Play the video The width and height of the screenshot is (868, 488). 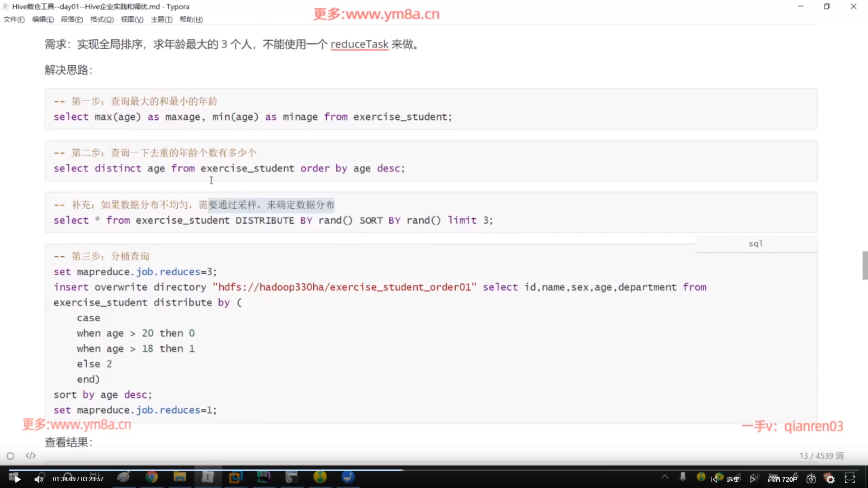point(18,479)
